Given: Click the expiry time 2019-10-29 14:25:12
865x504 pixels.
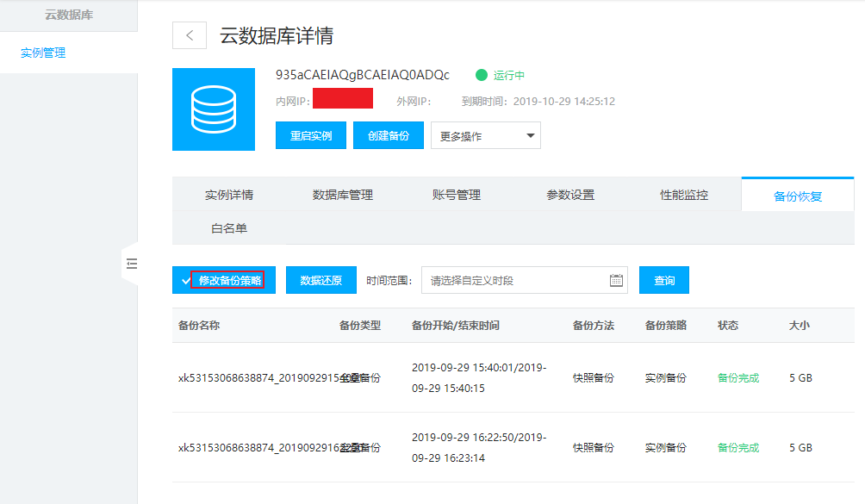Looking at the screenshot, I should tap(563, 102).
